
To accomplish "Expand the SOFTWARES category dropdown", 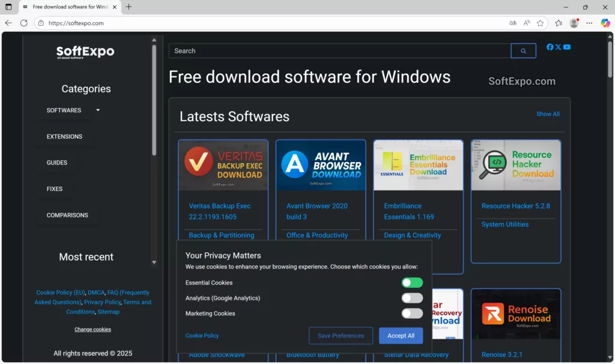I will tap(97, 110).
